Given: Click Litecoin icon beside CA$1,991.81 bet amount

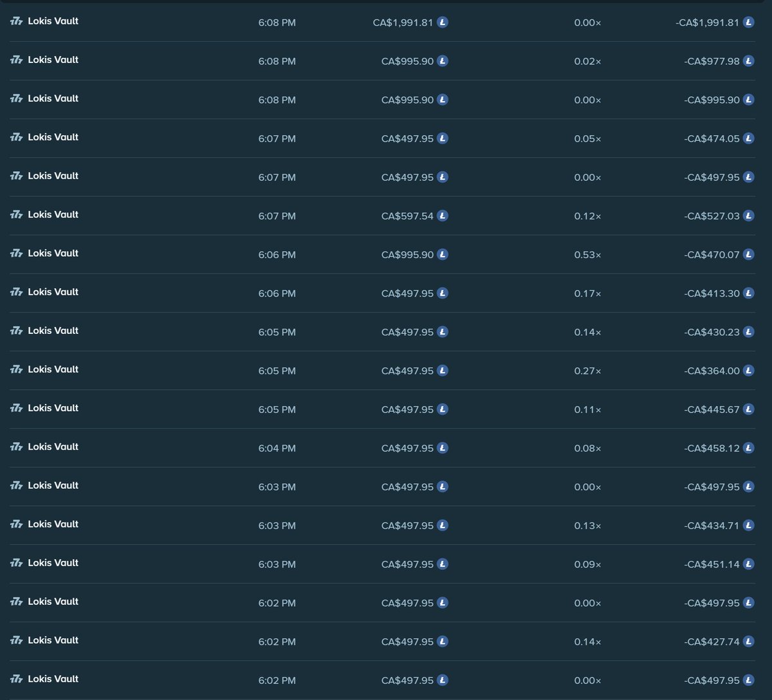Looking at the screenshot, I should pyautogui.click(x=442, y=23).
